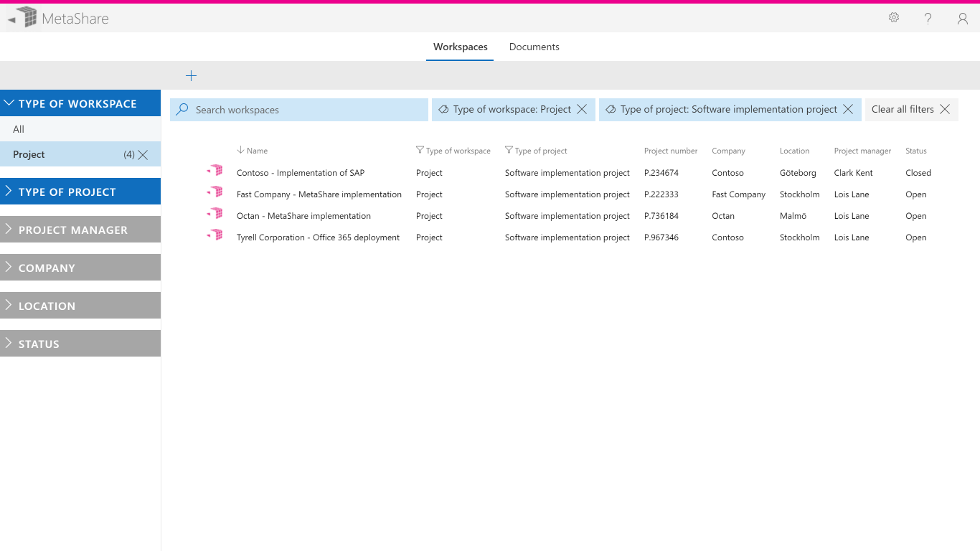Collapse the Type of Workspace section

80,103
